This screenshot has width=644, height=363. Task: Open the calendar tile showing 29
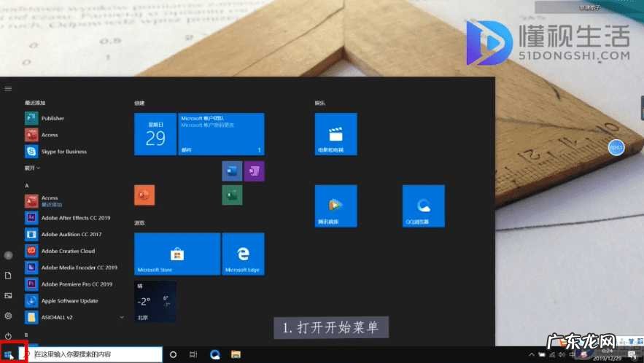click(155, 134)
